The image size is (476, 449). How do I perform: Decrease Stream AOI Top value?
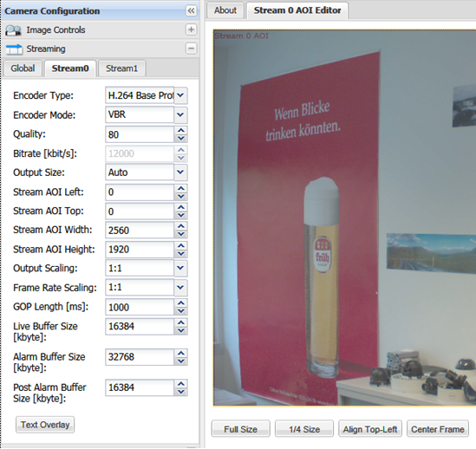[181, 215]
